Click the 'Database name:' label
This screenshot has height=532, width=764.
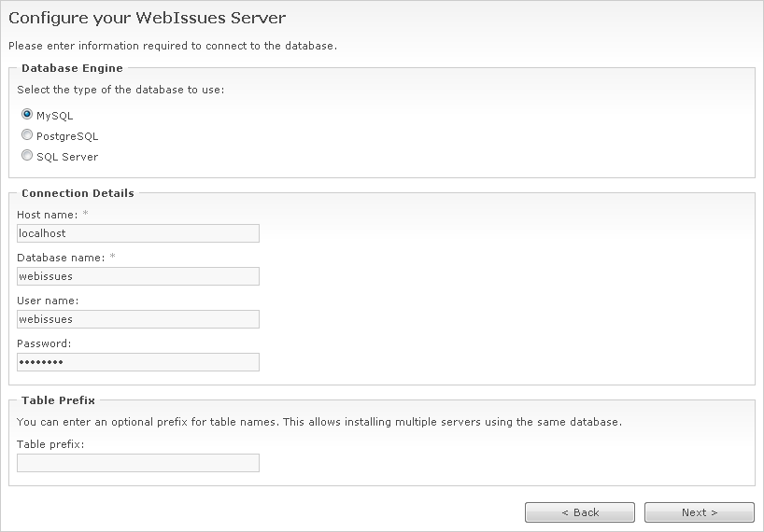coord(61,258)
